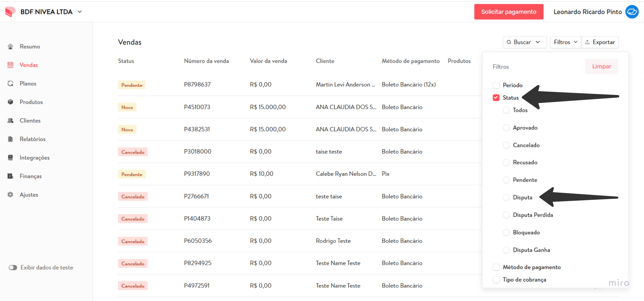The width and height of the screenshot is (644, 301).
Task: Open the Vendas menu item
Action: pos(29,65)
